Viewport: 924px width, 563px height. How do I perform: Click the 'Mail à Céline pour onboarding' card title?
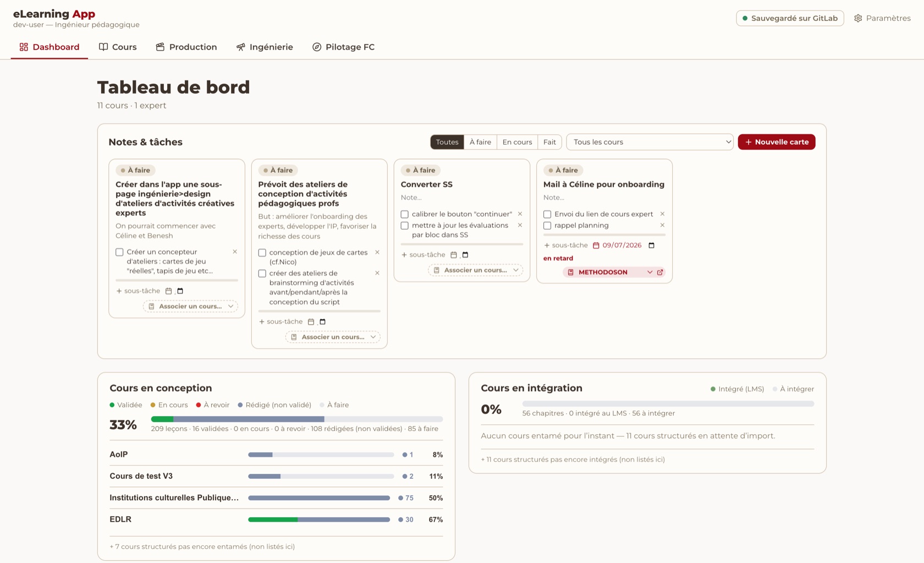pos(604,184)
